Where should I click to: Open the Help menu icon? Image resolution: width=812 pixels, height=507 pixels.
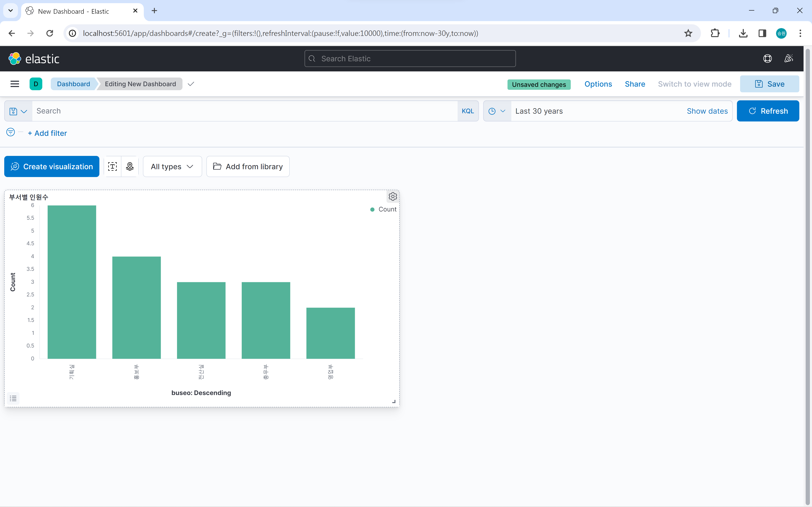[767, 59]
